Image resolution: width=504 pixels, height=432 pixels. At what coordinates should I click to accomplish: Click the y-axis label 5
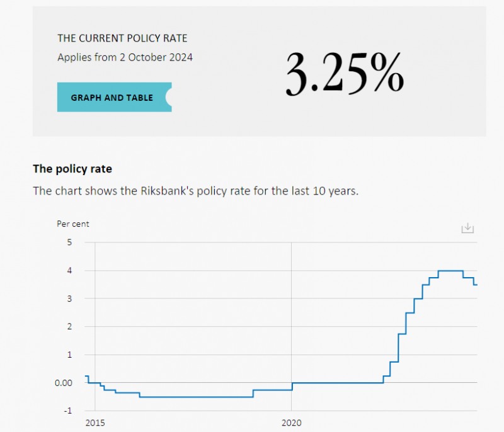click(69, 242)
